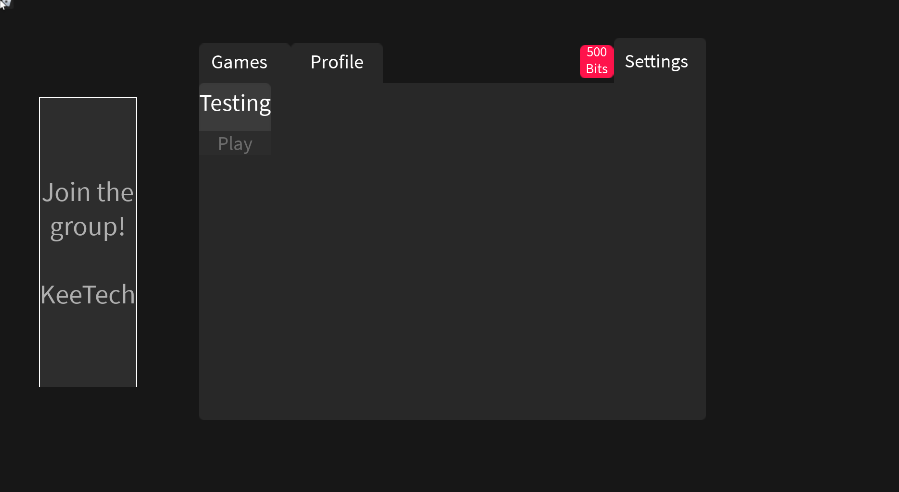Open the KeeTech group link
This screenshot has height=492, width=899.
(x=88, y=295)
